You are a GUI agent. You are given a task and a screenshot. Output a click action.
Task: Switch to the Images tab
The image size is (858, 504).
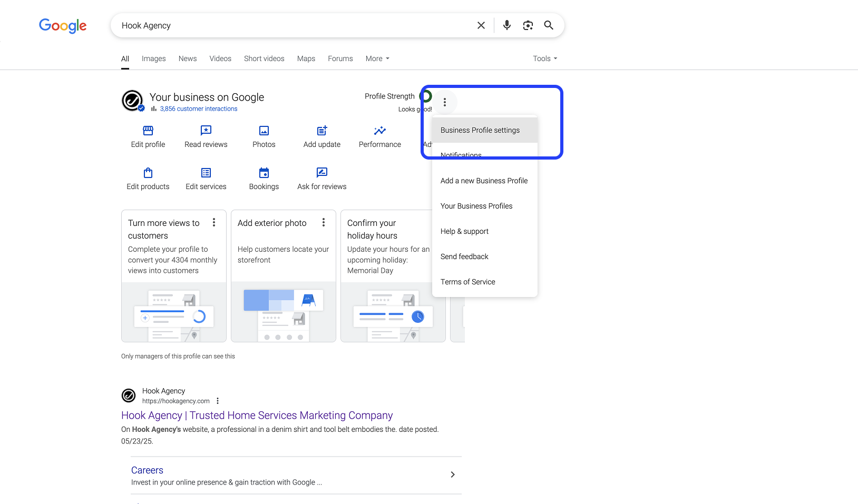click(x=154, y=58)
